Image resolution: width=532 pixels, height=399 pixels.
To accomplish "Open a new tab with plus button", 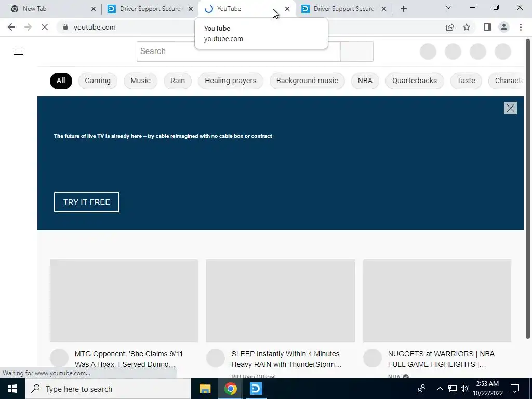I will tap(403, 9).
